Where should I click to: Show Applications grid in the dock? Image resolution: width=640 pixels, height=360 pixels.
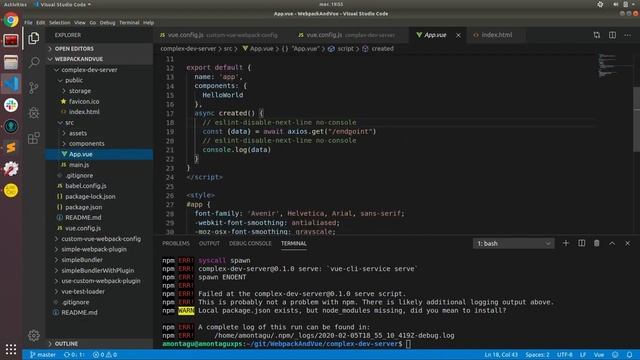[11, 349]
